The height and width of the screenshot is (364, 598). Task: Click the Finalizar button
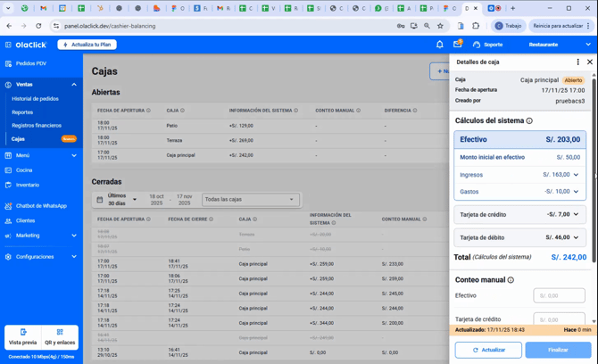click(558, 350)
